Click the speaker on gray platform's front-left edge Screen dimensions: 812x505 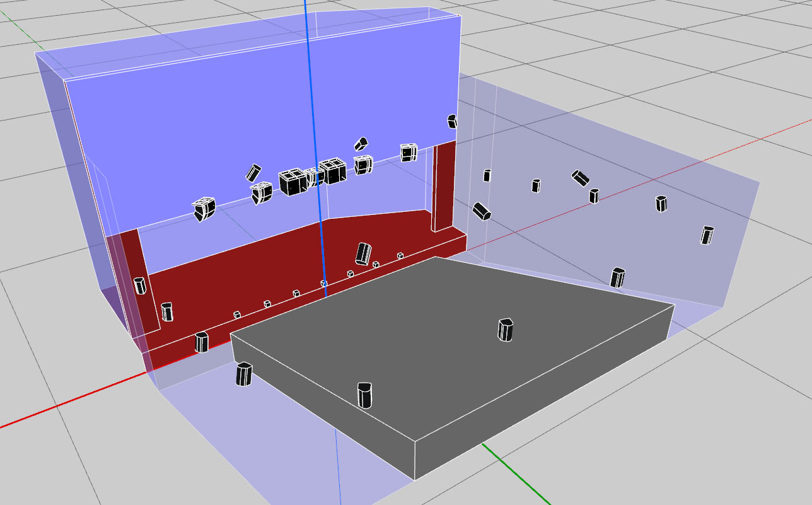tap(364, 395)
